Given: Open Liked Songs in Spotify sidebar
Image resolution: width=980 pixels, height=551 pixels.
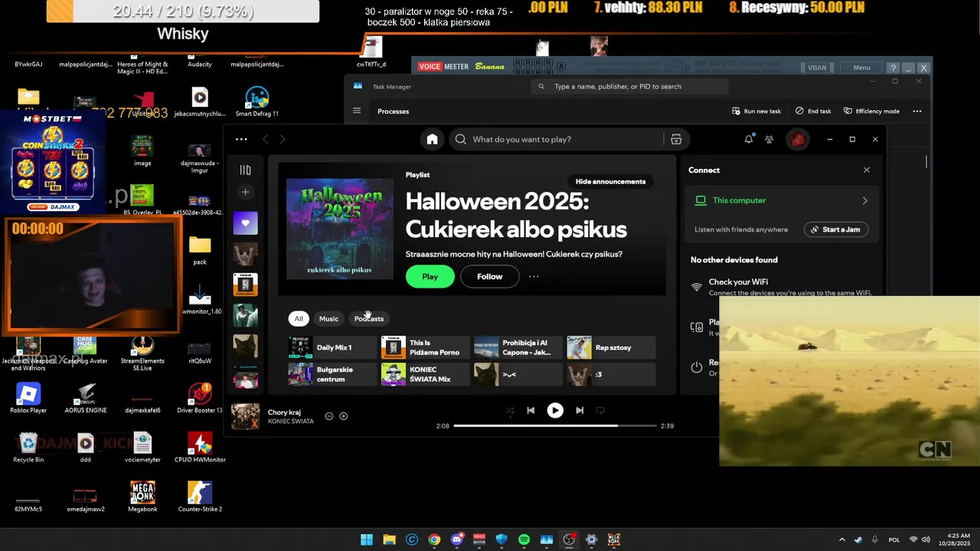Looking at the screenshot, I should (245, 223).
